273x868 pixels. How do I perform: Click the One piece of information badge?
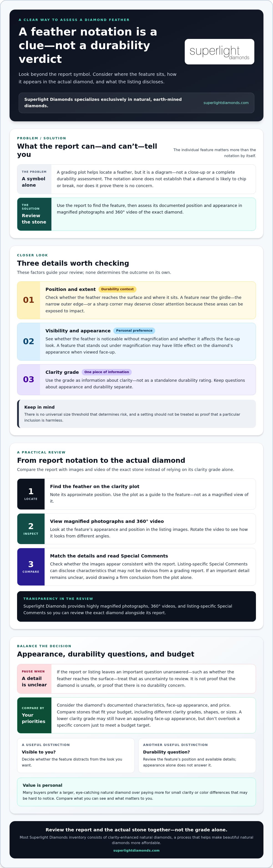(x=106, y=372)
